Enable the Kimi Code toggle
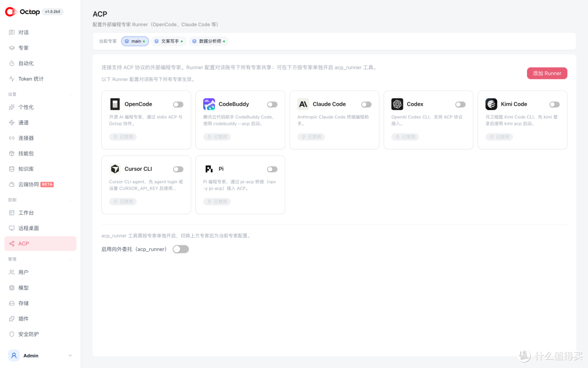The image size is (588, 368). coord(555,104)
